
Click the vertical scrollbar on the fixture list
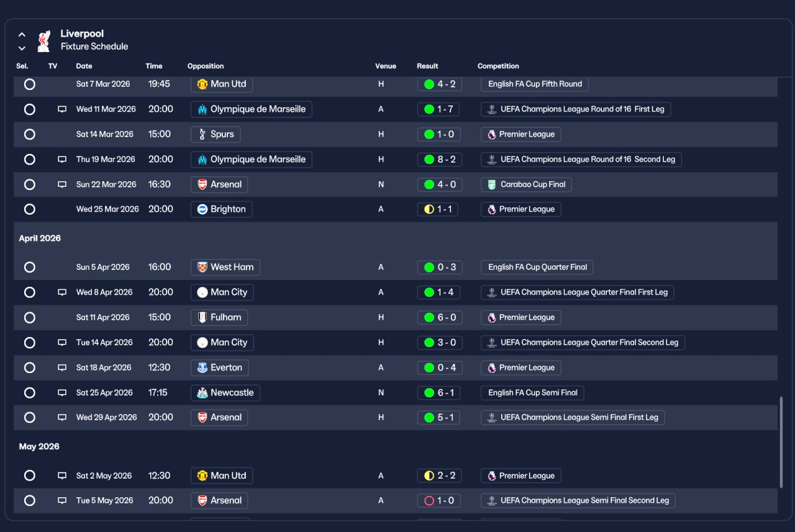[x=781, y=443]
